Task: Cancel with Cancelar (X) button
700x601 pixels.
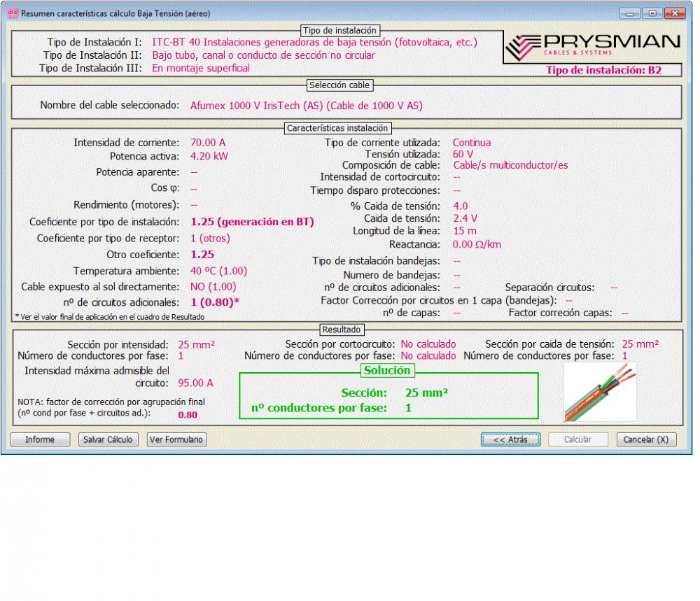Action: click(646, 439)
